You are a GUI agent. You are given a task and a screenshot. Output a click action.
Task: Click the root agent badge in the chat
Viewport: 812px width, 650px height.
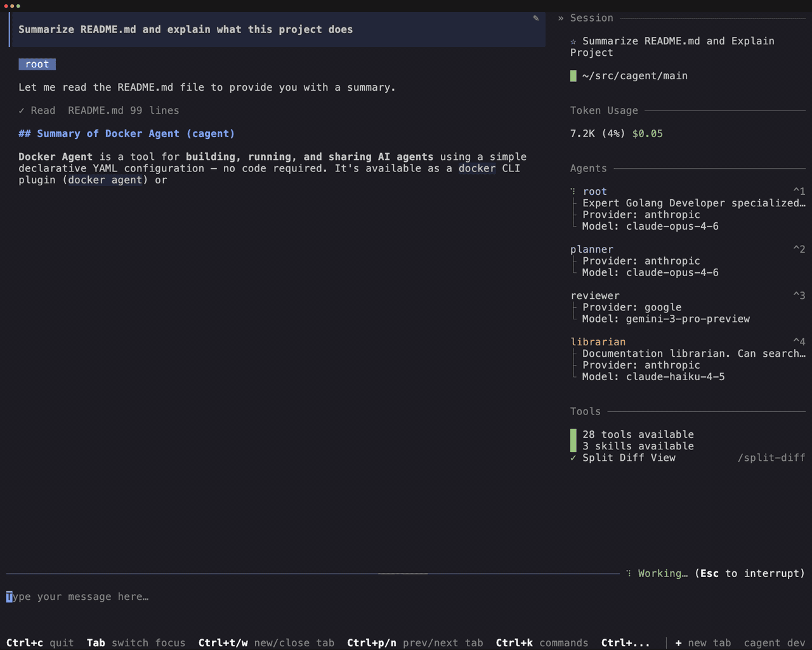point(37,64)
